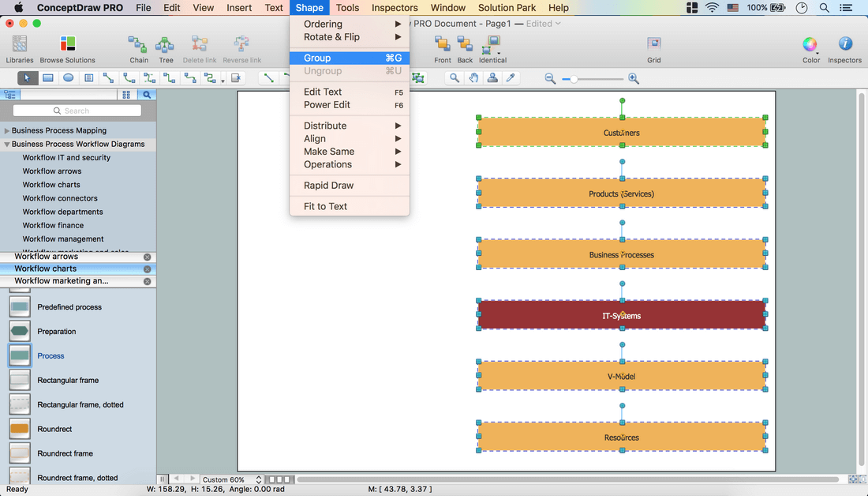Open the Distribute submenu
868x496 pixels.
(325, 126)
